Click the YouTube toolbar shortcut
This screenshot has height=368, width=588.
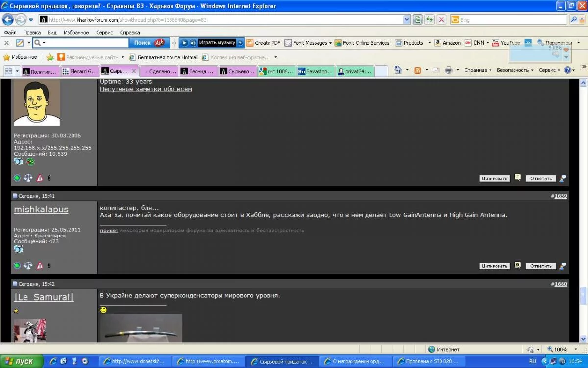(x=506, y=43)
